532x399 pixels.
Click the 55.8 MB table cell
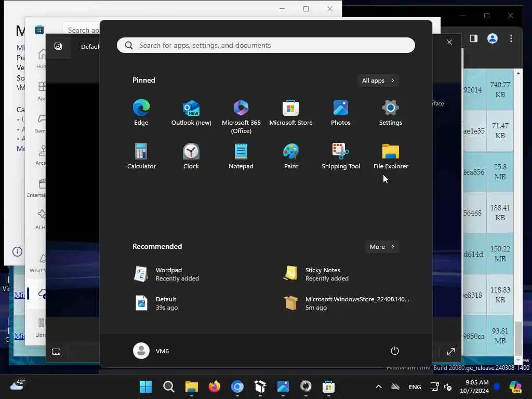(x=500, y=171)
